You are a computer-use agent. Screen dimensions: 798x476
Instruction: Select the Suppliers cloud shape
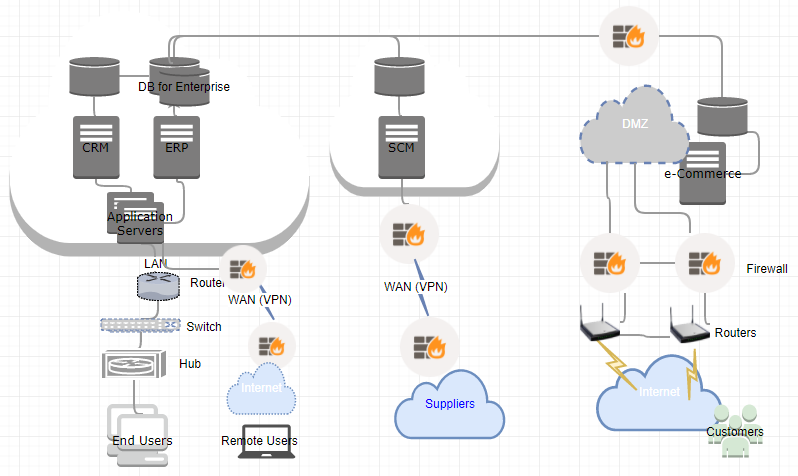coord(450,404)
